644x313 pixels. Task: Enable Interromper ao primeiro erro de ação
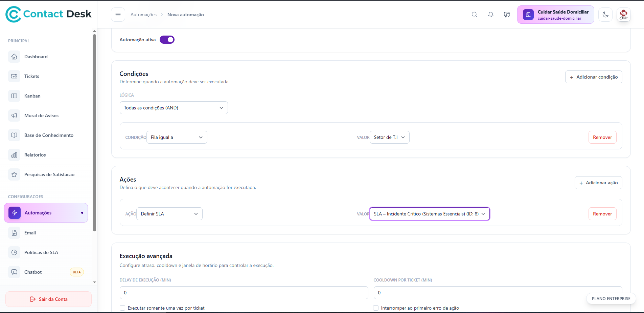(376, 308)
